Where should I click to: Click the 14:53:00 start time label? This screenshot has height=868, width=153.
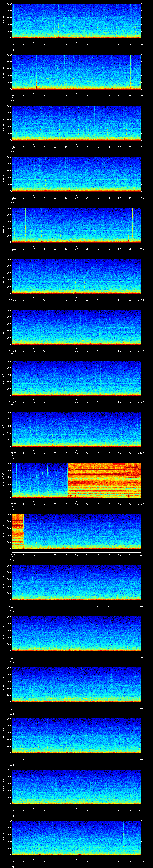point(12,504)
